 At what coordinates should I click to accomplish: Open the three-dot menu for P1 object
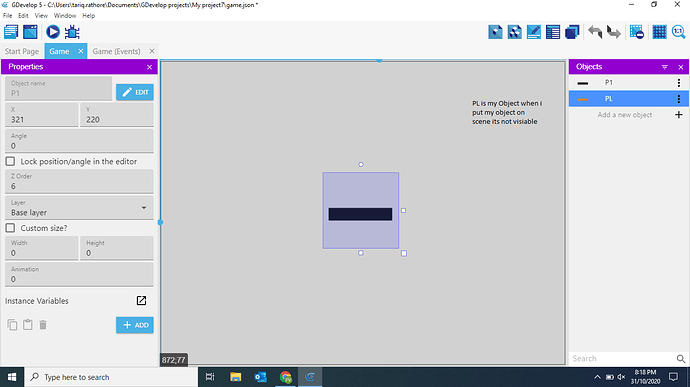pos(679,83)
